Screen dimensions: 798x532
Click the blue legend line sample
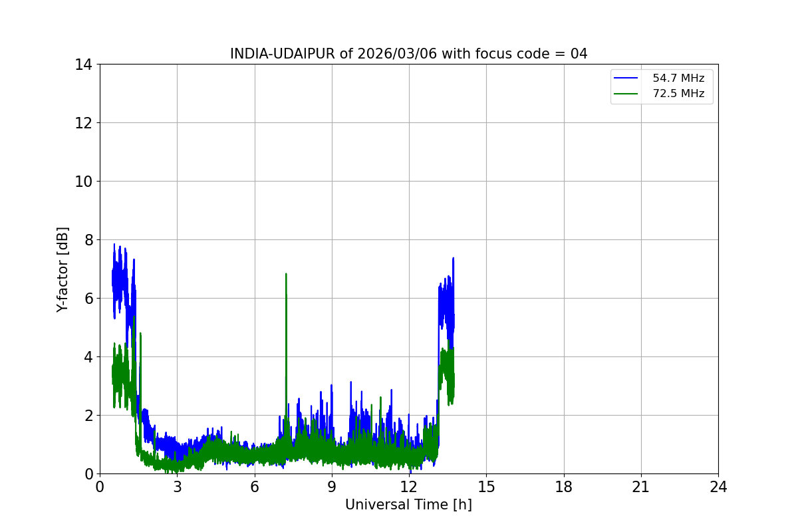pyautogui.click(x=626, y=78)
